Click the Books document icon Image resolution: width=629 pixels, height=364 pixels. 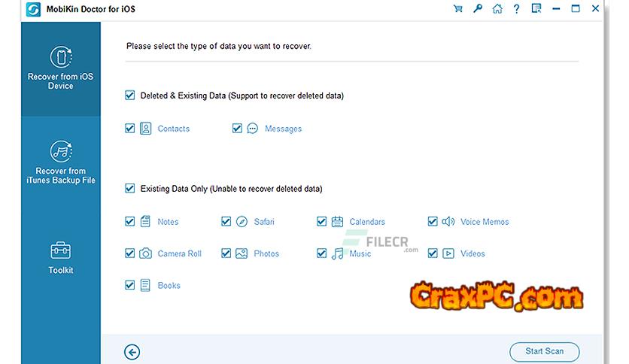point(145,286)
